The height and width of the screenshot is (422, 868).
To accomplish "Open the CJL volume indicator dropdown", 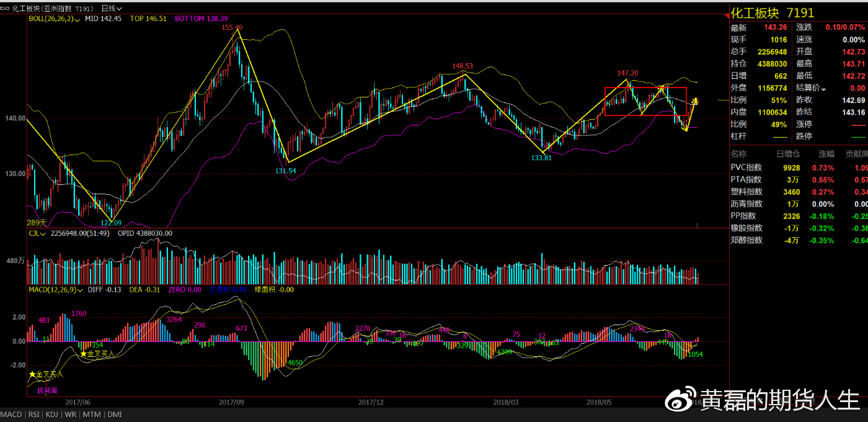I will click(x=38, y=233).
